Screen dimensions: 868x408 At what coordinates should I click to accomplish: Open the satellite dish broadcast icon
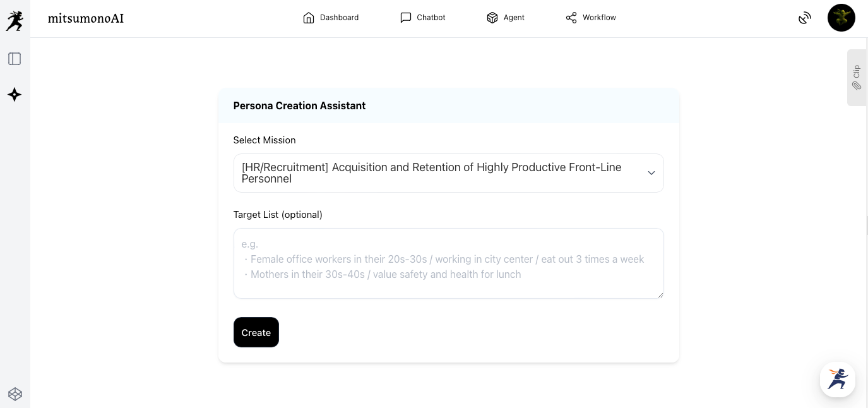click(804, 18)
